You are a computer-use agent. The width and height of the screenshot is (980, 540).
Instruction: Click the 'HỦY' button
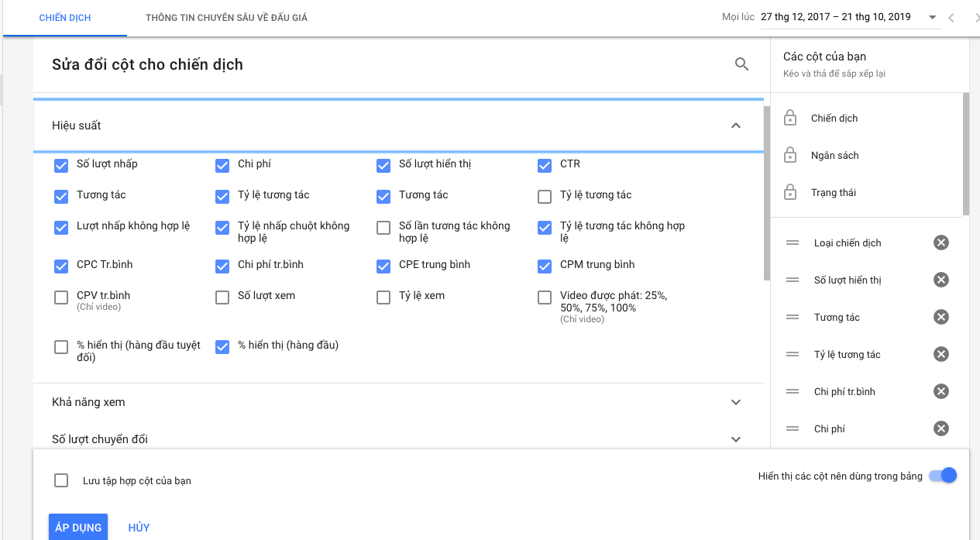tap(139, 527)
